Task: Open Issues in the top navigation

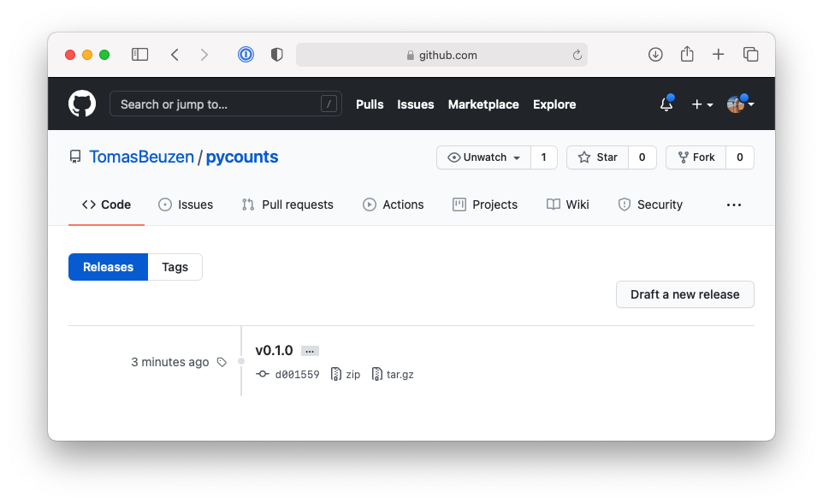Action: 416,104
